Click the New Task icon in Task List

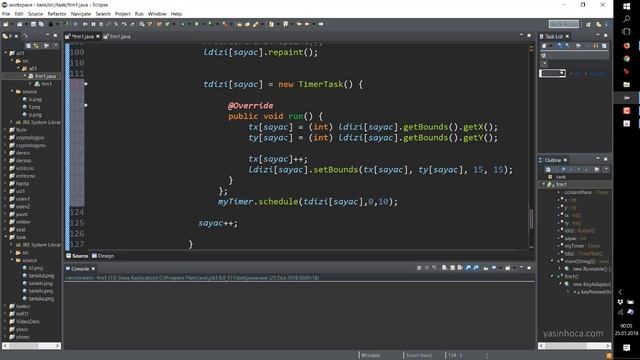(x=544, y=46)
